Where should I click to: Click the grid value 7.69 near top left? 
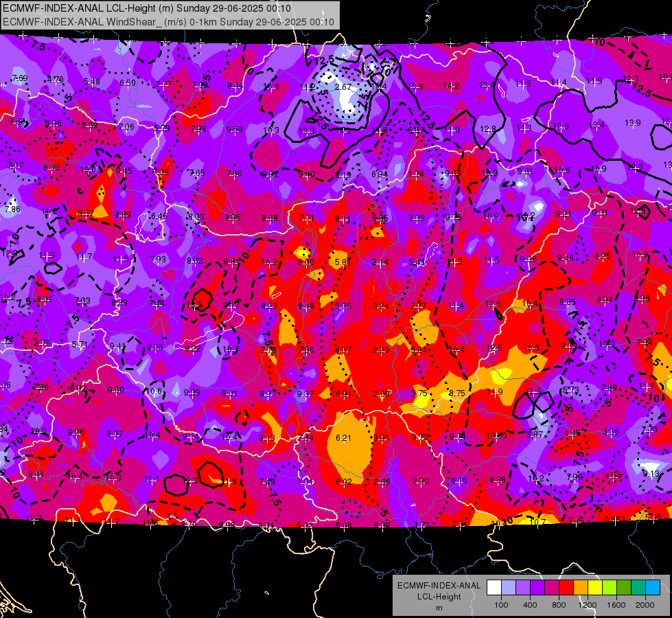[20, 78]
